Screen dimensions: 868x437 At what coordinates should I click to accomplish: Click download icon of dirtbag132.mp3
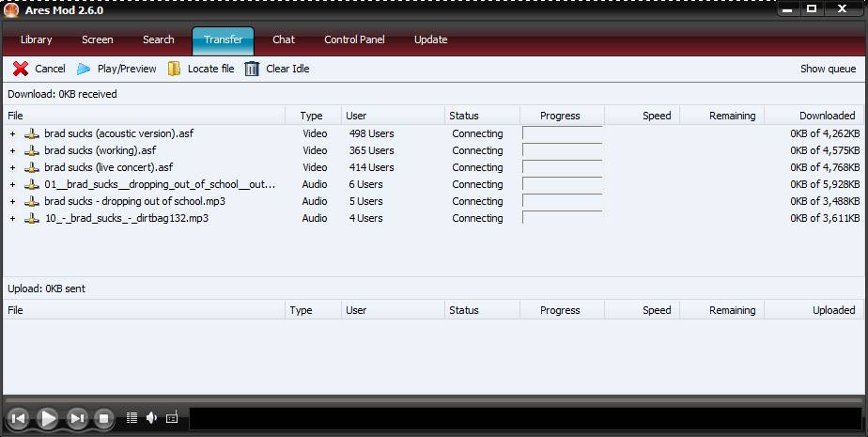click(x=32, y=218)
